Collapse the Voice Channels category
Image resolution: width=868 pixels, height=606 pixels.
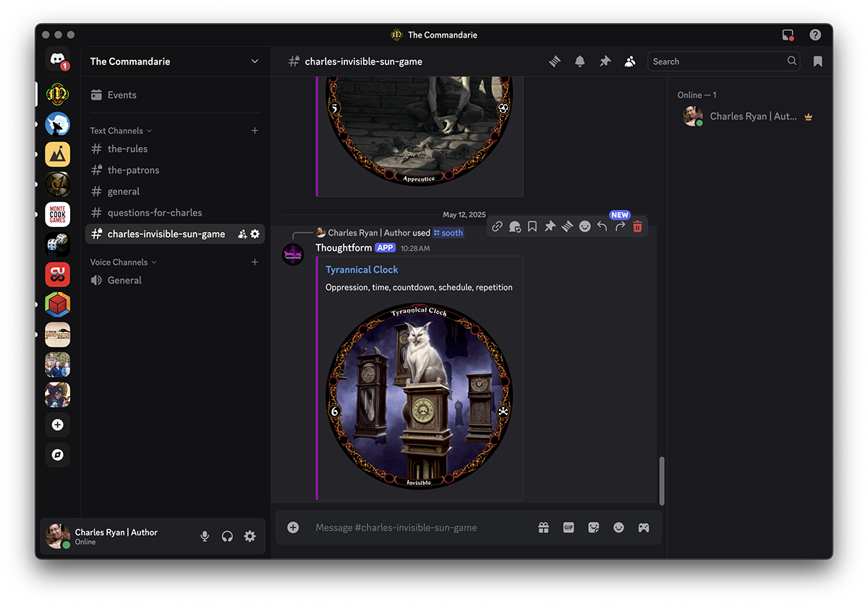click(123, 263)
